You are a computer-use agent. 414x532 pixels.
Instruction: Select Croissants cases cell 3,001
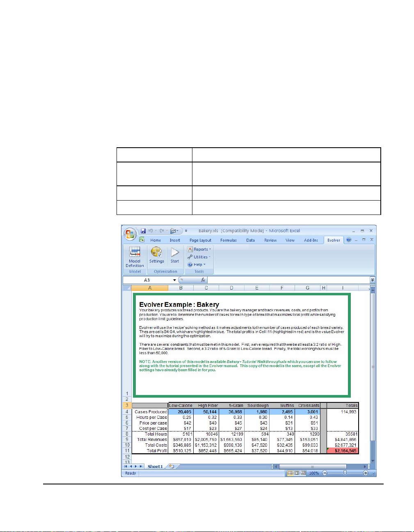[x=307, y=412]
